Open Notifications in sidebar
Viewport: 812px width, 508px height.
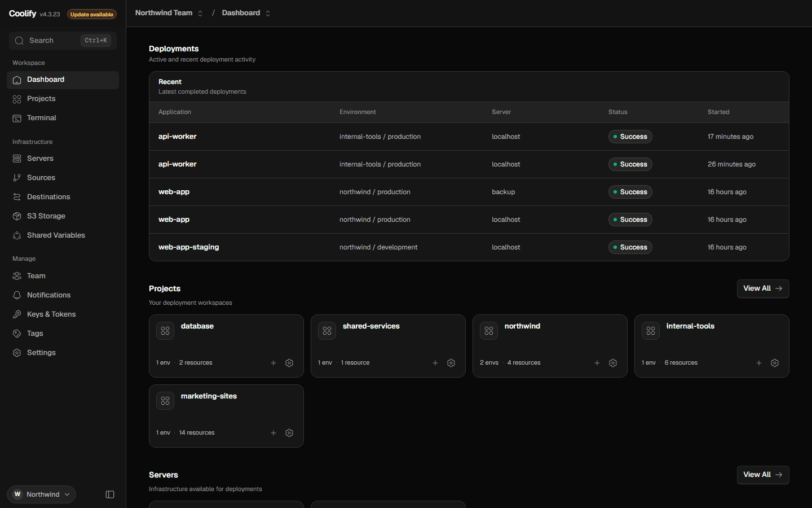[x=63, y=295]
